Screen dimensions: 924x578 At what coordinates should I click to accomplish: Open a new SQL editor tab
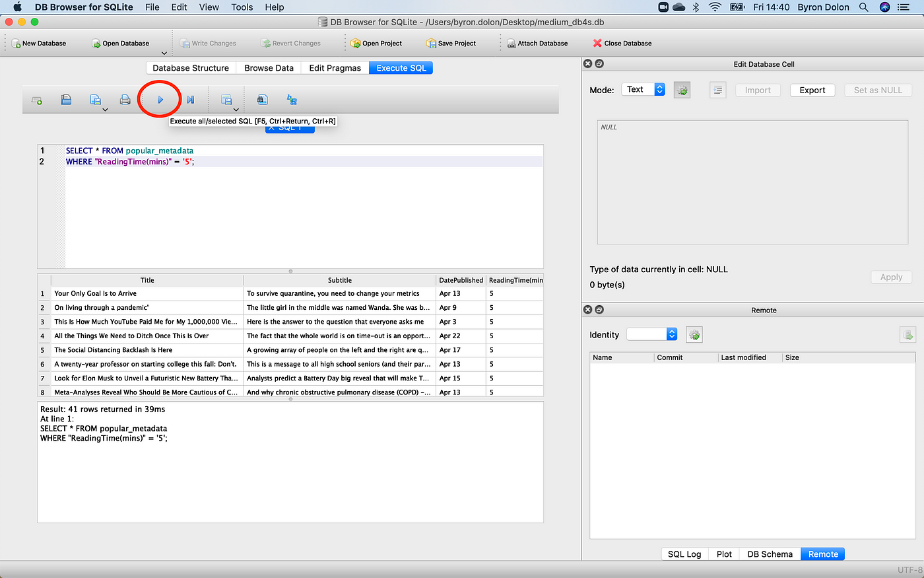tap(37, 100)
